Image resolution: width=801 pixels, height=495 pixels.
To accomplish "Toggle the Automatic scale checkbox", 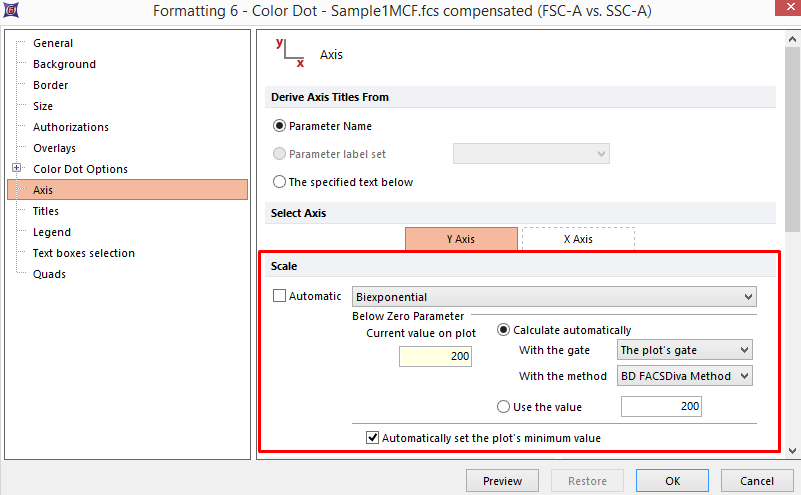I will [x=280, y=296].
